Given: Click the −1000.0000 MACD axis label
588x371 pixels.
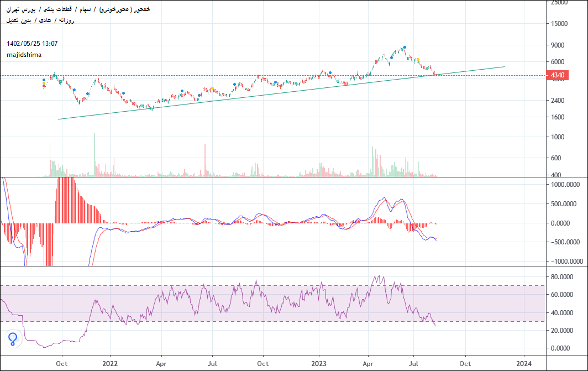Looking at the screenshot, I should (x=566, y=262).
